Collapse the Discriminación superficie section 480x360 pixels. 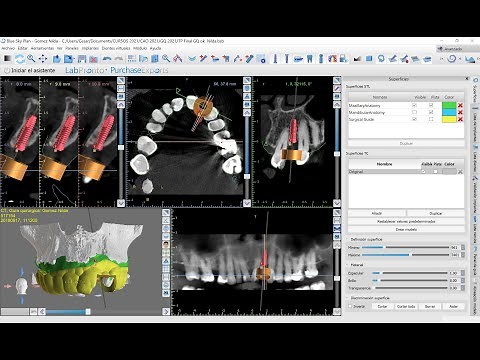348,298
